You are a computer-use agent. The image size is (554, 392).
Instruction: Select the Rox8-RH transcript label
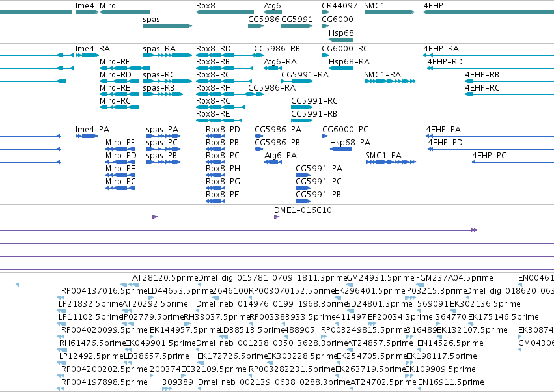(214, 88)
